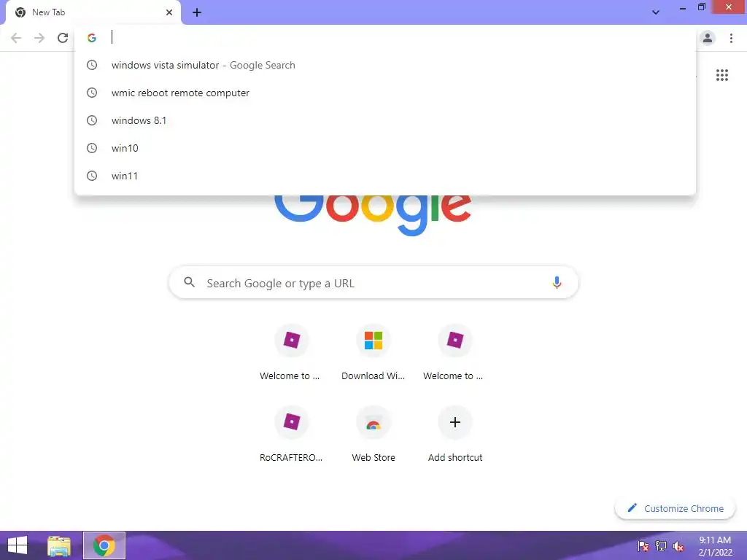Open the Chrome profile avatar
747x560 pixels.
click(x=708, y=38)
